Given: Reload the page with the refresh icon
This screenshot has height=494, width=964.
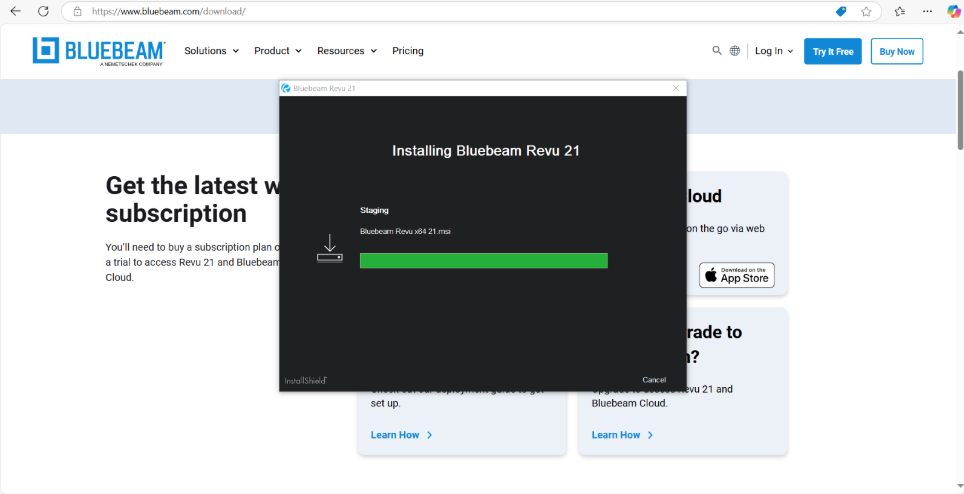Looking at the screenshot, I should (x=43, y=11).
